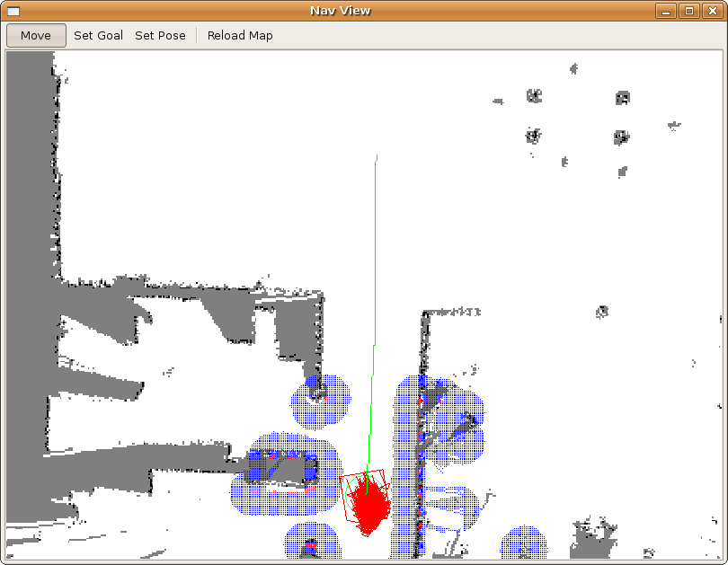Click the red particle cloud robot marker
The width and height of the screenshot is (728, 565).
[368, 505]
